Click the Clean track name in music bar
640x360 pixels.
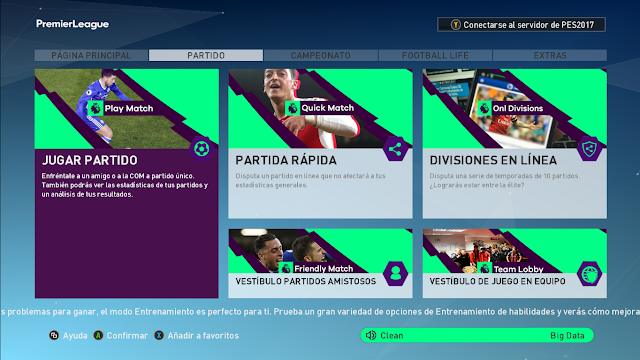392,336
